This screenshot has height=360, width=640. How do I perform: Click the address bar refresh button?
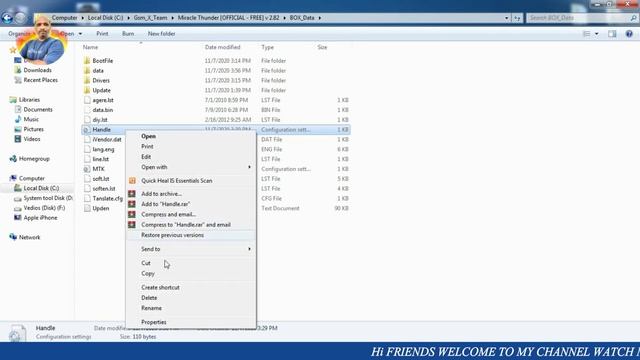(x=518, y=18)
